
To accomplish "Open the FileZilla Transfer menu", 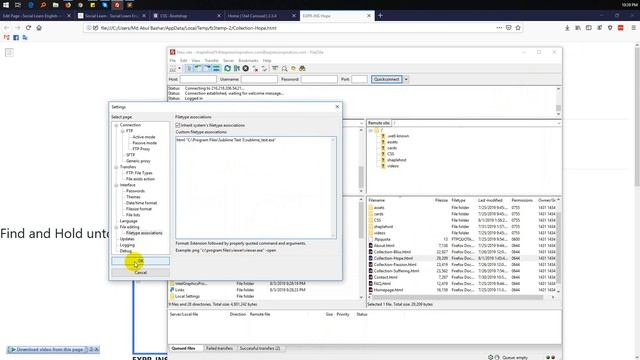I will [211, 60].
